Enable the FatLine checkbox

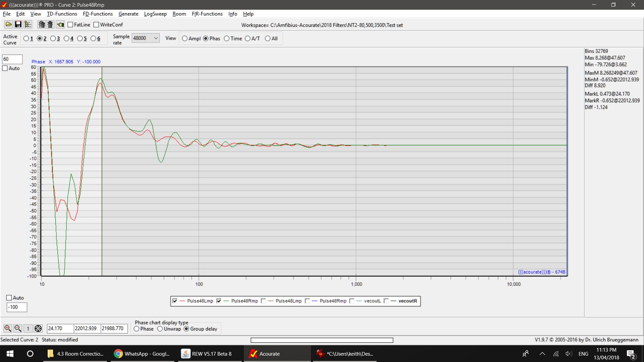(70, 24)
